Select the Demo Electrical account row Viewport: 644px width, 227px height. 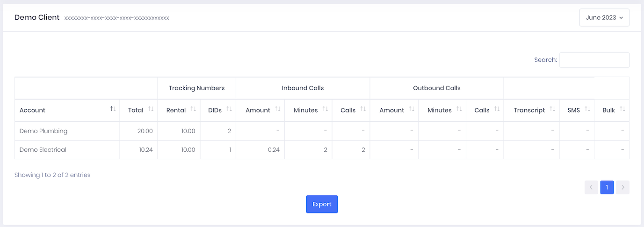pos(322,150)
